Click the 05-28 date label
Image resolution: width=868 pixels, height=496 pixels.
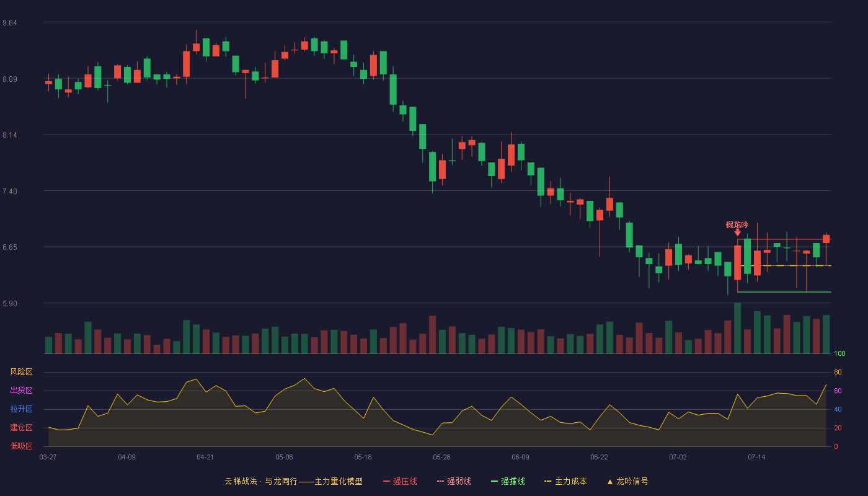(x=441, y=457)
